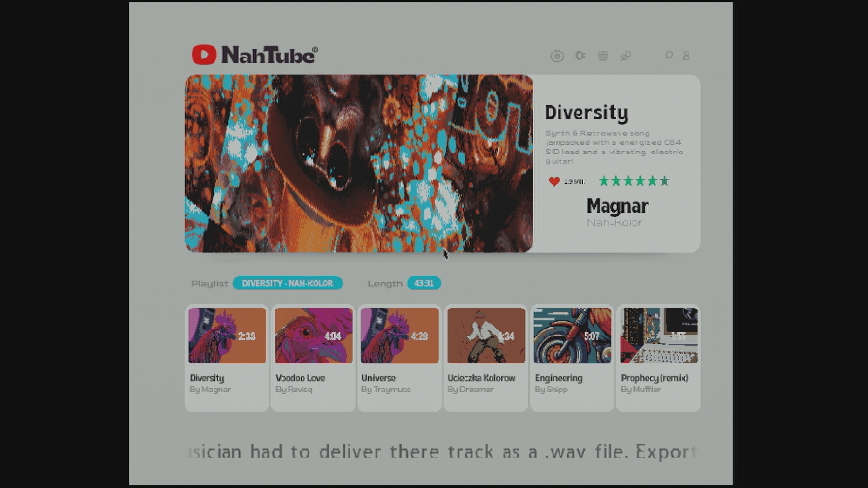Click the Synth & Retrowave description text

click(x=614, y=147)
